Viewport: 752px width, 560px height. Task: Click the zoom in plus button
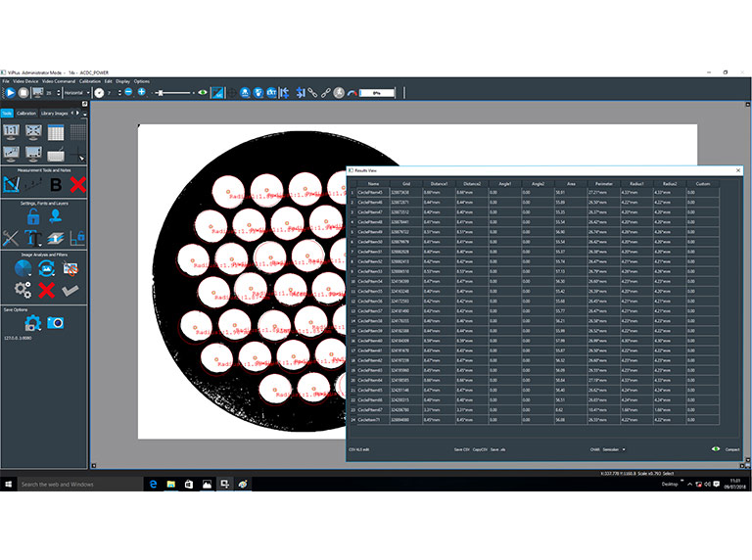[142, 92]
